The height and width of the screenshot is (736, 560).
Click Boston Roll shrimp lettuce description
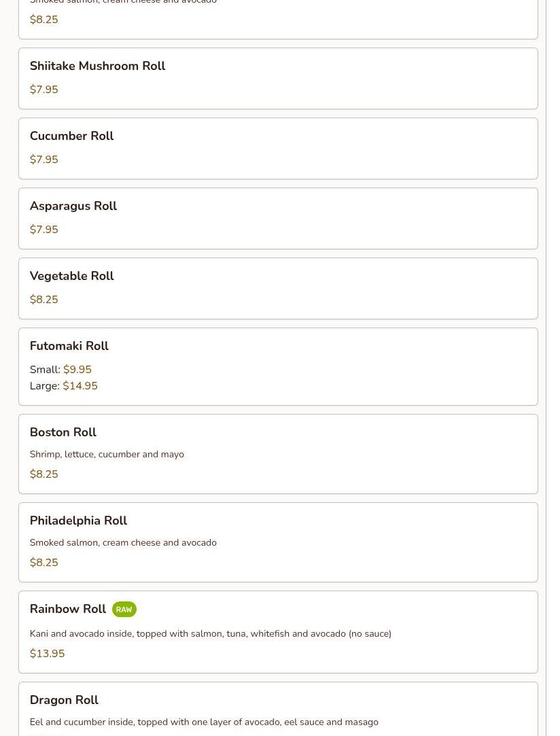coord(107,455)
